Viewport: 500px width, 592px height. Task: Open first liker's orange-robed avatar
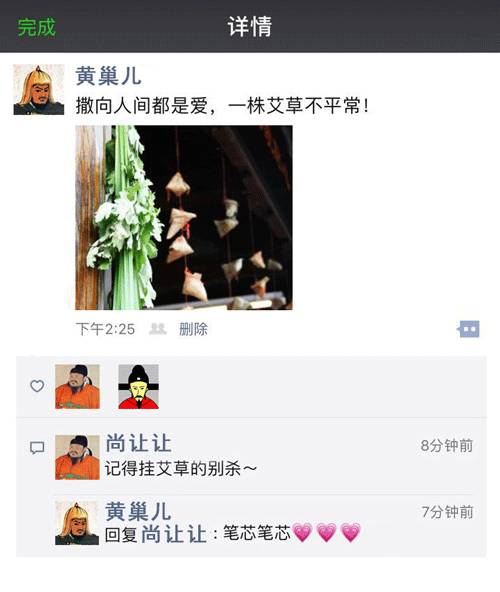coord(77,387)
